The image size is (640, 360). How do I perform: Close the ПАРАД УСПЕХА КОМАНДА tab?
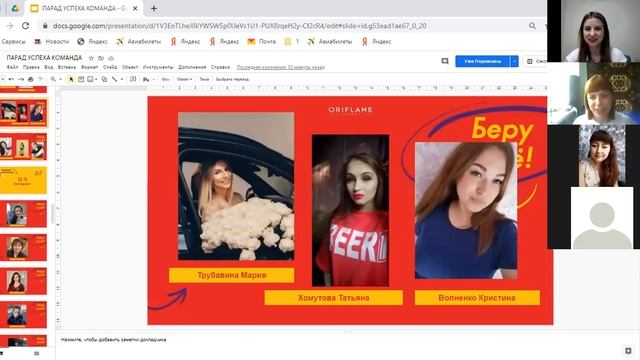point(135,8)
